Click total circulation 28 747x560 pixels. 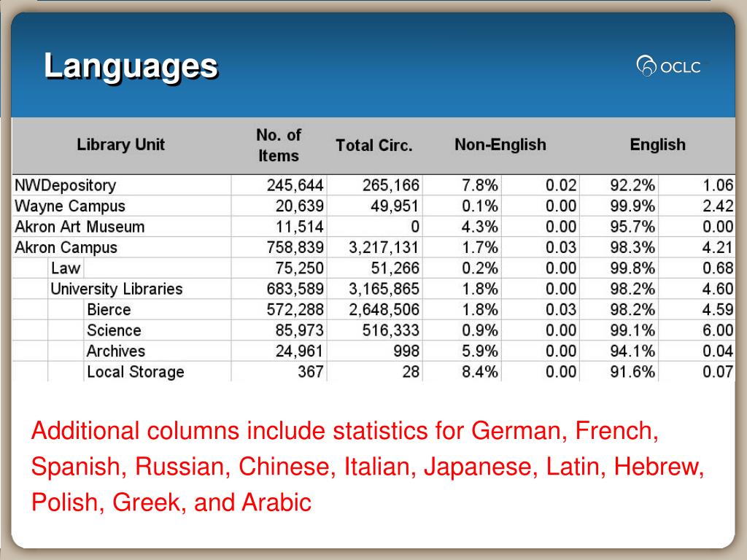pos(411,371)
